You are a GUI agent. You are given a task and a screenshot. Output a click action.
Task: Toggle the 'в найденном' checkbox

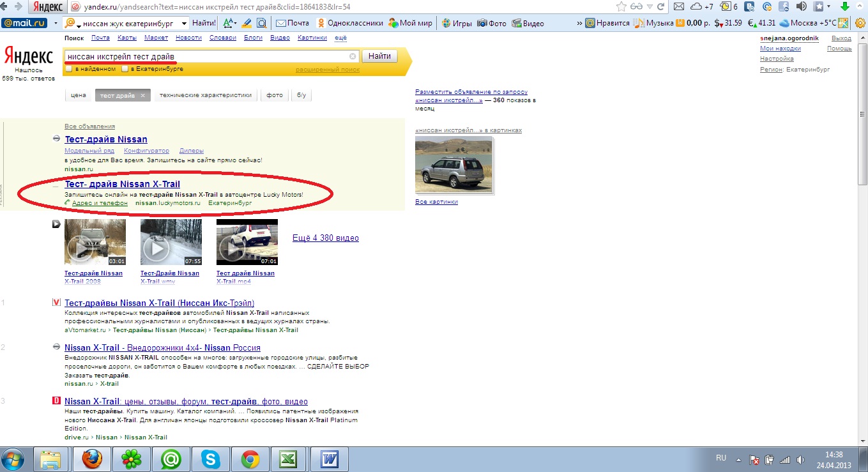pos(69,69)
